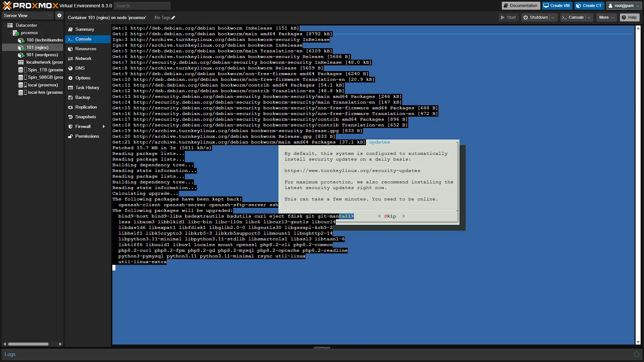Select container 100 (technitiumdns) icon
Screen dimensions: 644x362
coord(21,40)
